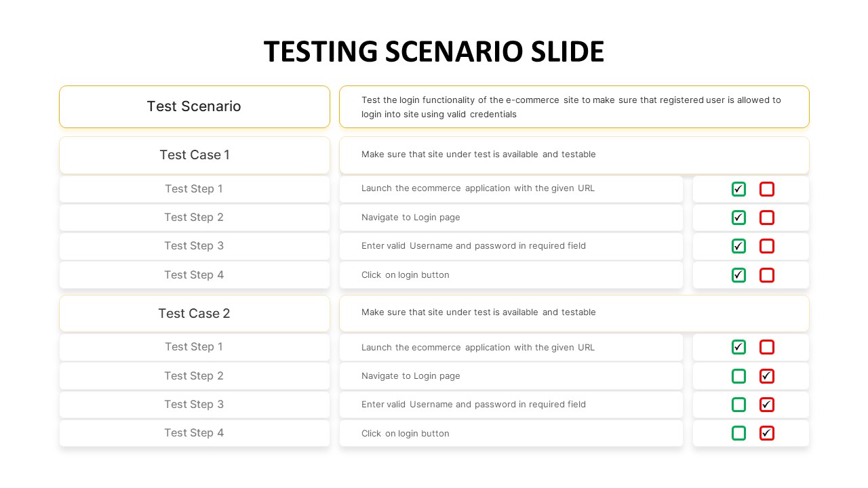Uncheck red box for Test Case 2 Step 3

click(x=767, y=405)
